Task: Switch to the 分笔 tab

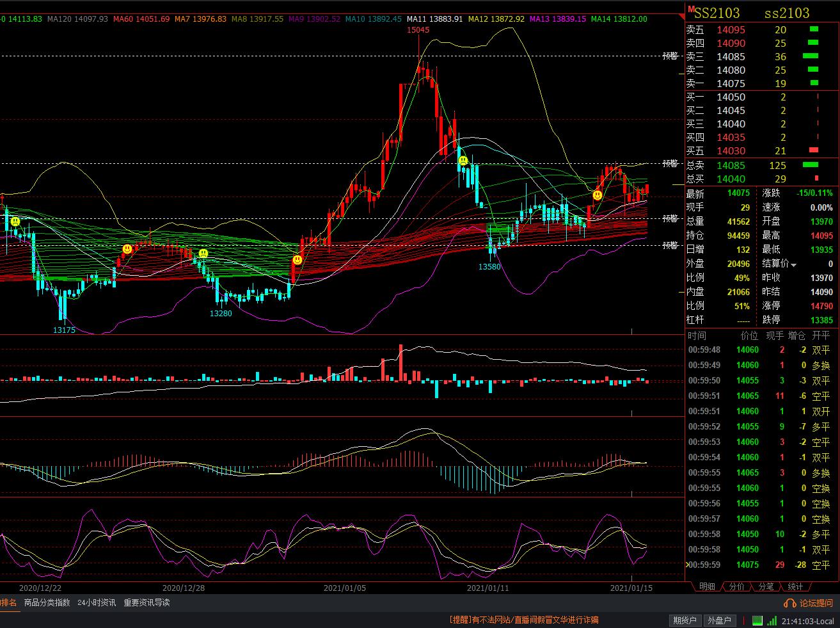Action: click(x=766, y=586)
